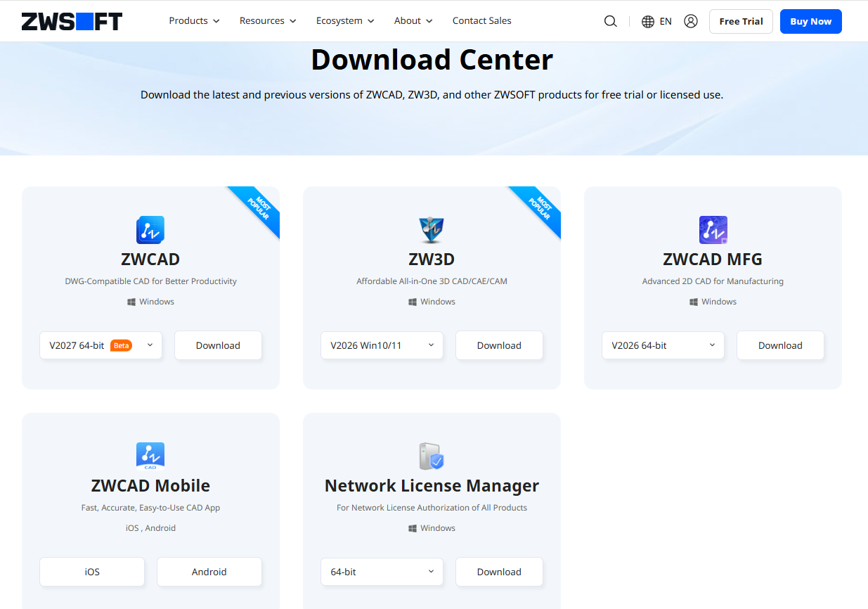Open ZWCAD V2027 64-bit version dropdown
The height and width of the screenshot is (609, 868).
[101, 345]
